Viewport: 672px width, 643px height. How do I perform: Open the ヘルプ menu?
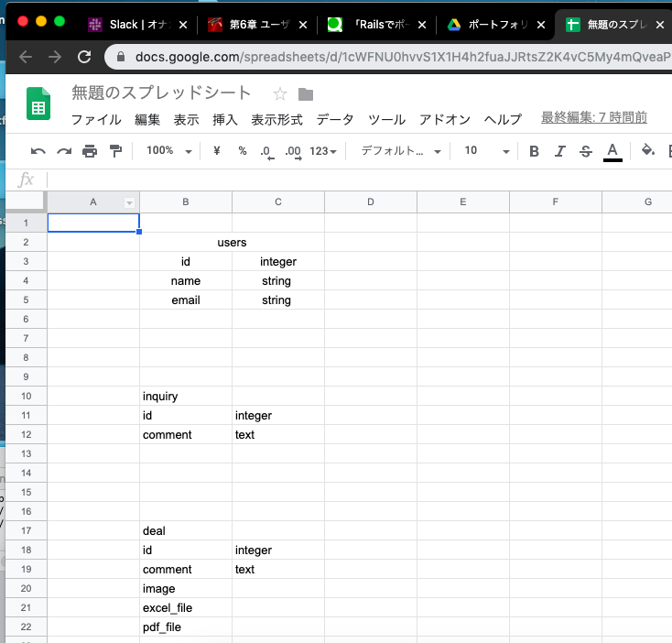[503, 119]
